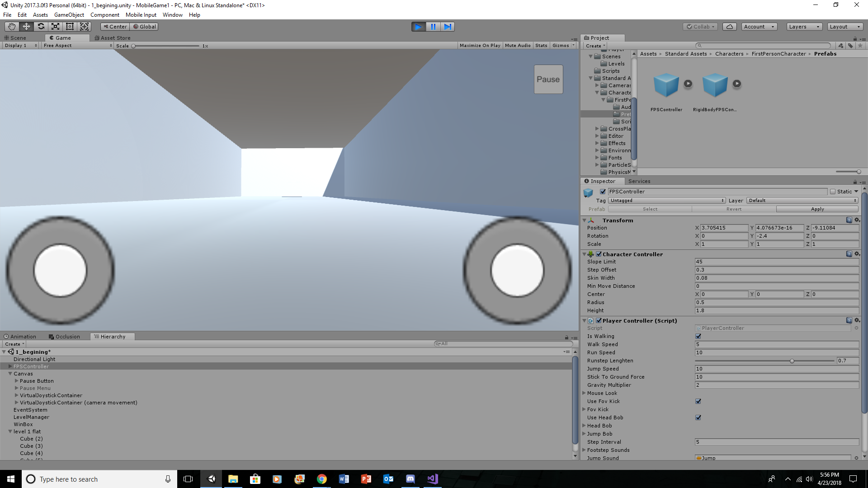Image resolution: width=868 pixels, height=488 pixels.
Task: Stop play mode with Play button
Action: (x=419, y=27)
